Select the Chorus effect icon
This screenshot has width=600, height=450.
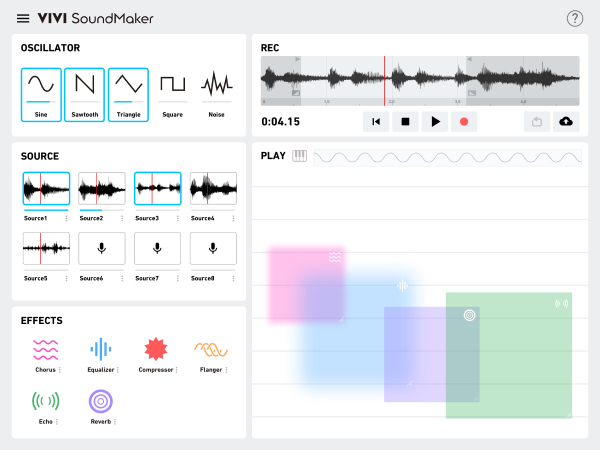[x=44, y=349]
